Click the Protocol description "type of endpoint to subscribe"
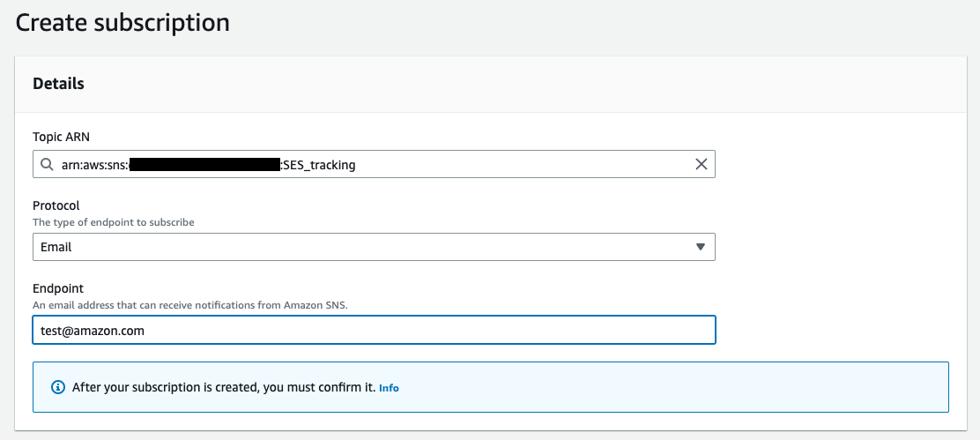980x440 pixels. pos(114,222)
